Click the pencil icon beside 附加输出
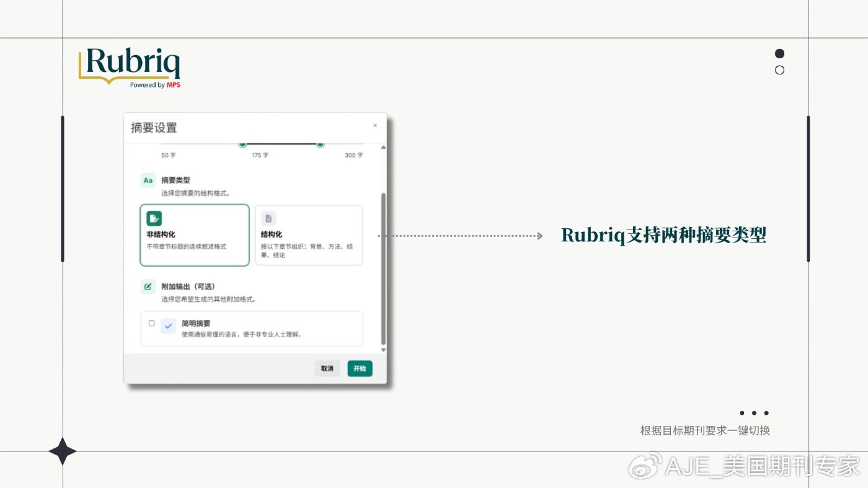 click(148, 286)
